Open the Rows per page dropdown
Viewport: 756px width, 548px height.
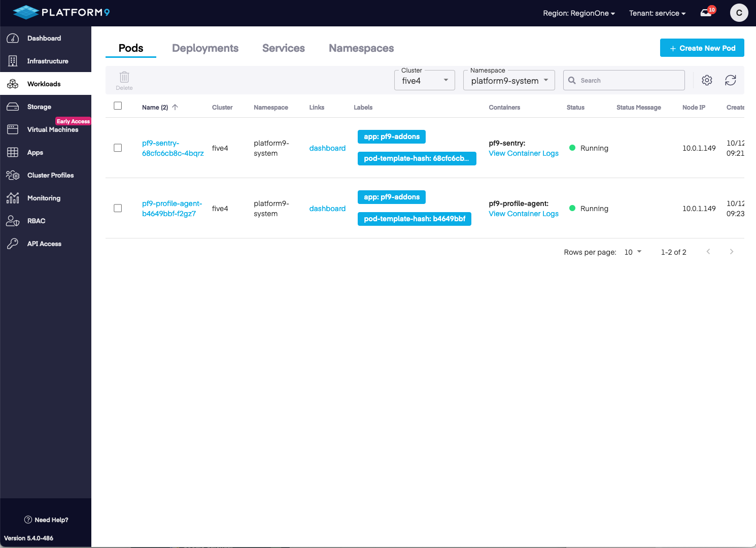click(633, 252)
